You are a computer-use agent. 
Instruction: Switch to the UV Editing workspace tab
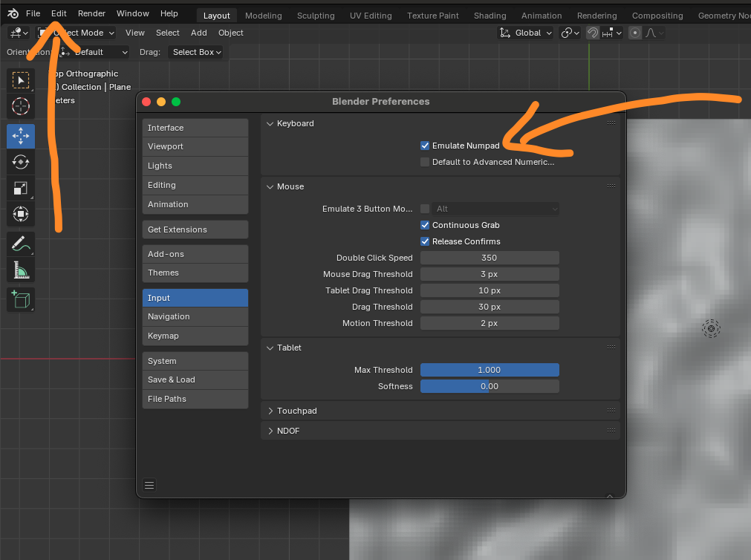pyautogui.click(x=371, y=16)
